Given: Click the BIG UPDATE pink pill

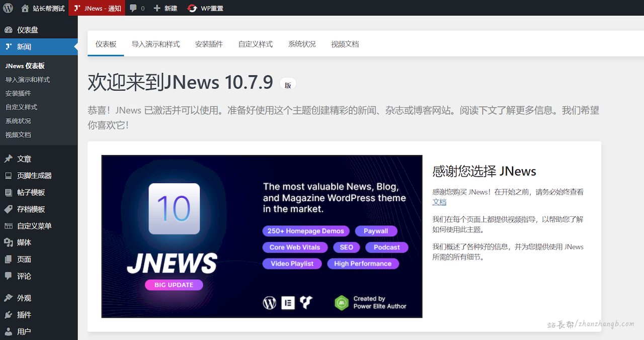Looking at the screenshot, I should 174,285.
